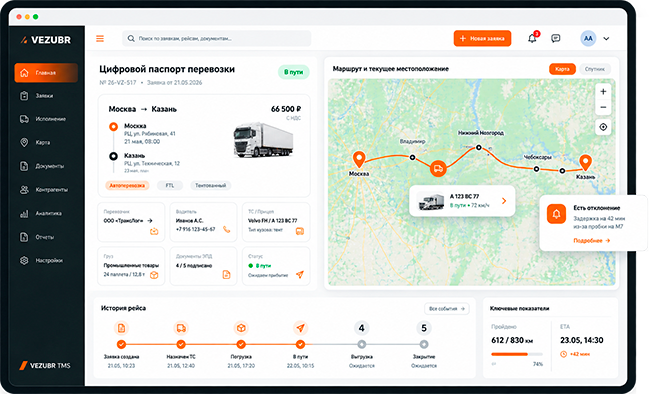Viewport: 649px width, 394px height.
Task: Call the driver via phone icon
Action: pyautogui.click(x=226, y=229)
